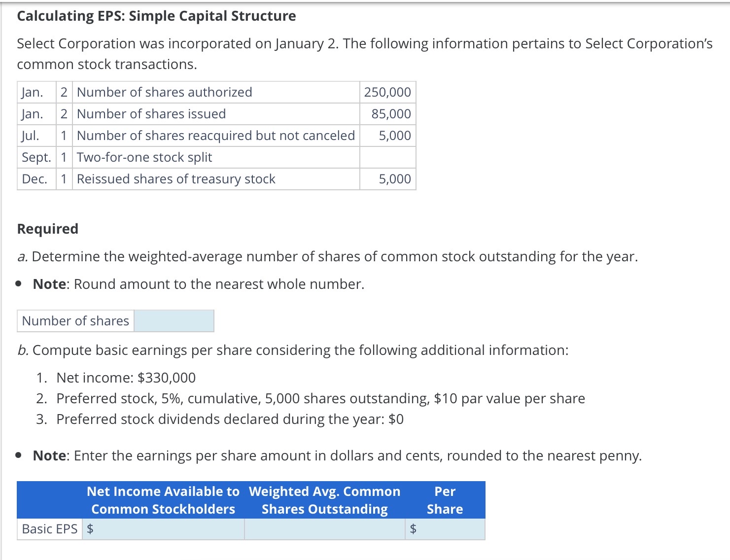Click the Number of shares input field
Screen dimensions: 730x560
[x=174, y=320]
